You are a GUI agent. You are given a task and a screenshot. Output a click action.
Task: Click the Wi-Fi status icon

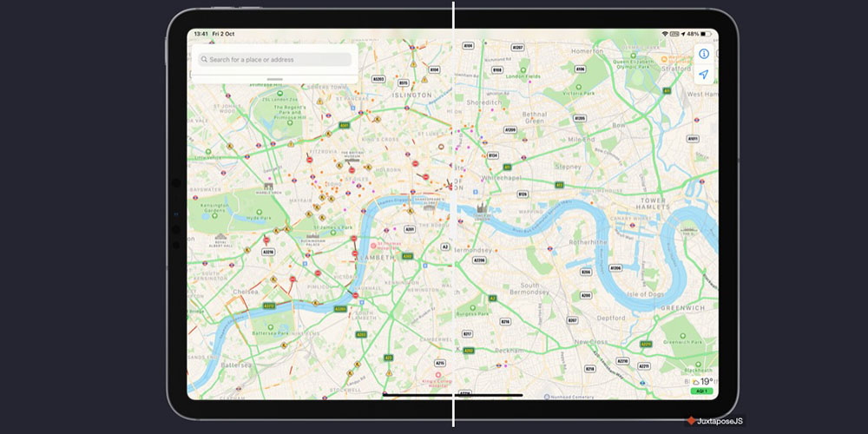pyautogui.click(x=665, y=34)
